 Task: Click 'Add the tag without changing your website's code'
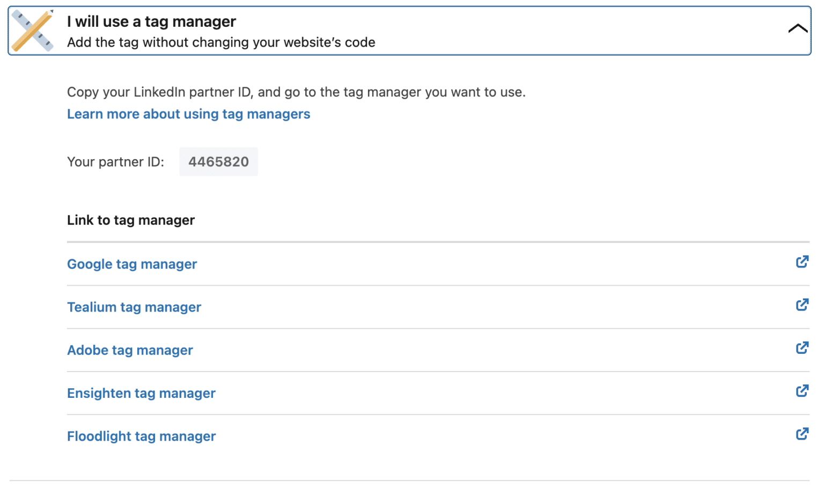[221, 42]
